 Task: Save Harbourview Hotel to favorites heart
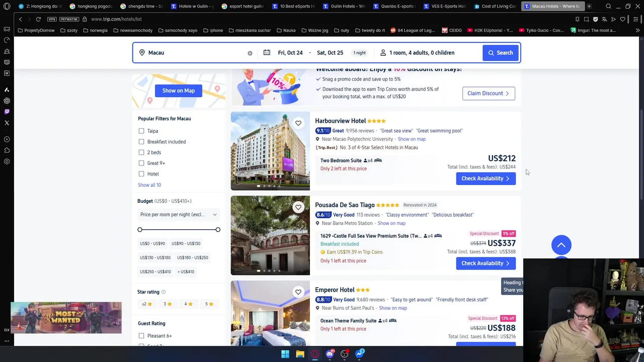pos(298,123)
